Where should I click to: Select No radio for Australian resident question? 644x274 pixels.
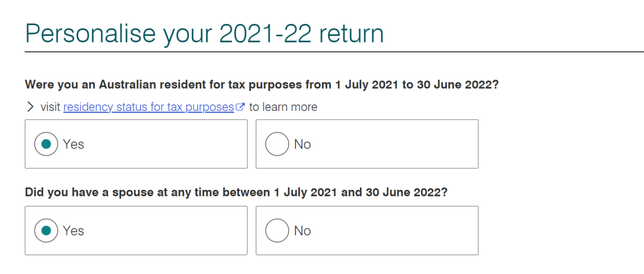pyautogui.click(x=277, y=144)
